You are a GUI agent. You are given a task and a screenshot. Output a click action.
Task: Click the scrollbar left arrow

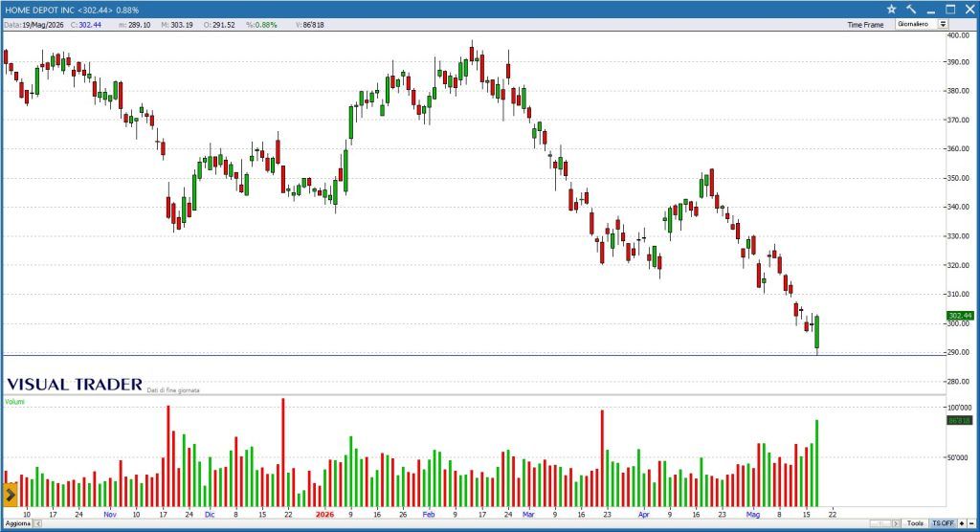(x=37, y=523)
